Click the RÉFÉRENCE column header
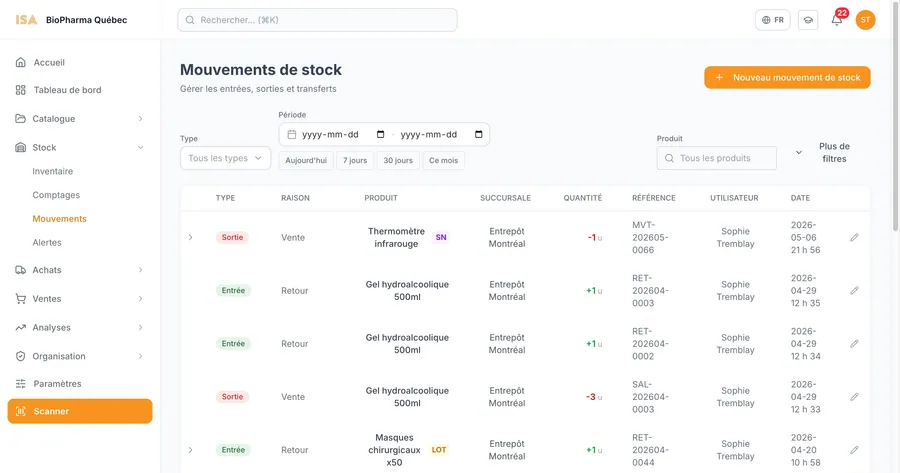 coord(654,198)
